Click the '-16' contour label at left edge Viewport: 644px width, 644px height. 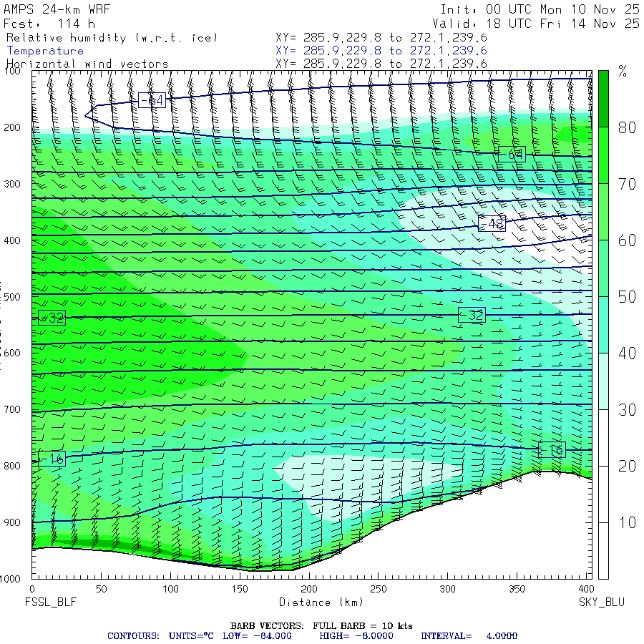point(52,459)
